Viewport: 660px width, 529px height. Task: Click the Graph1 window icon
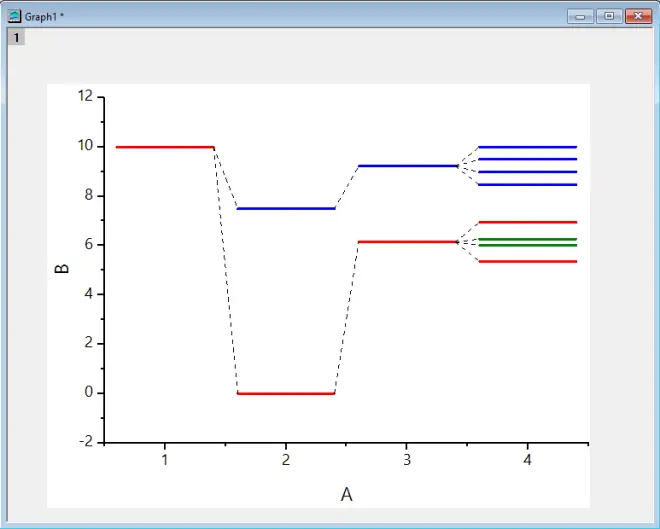tap(14, 16)
